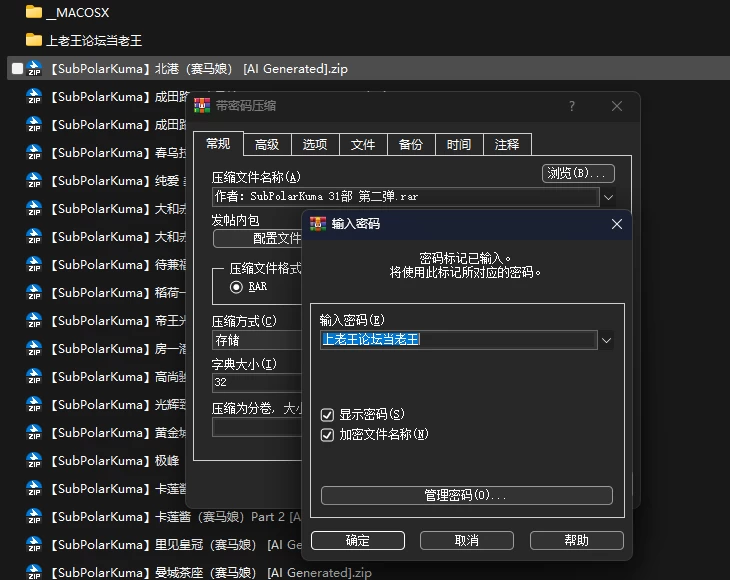Click the 压缩文件名称 input field
This screenshot has width=730, height=580.
click(x=406, y=197)
